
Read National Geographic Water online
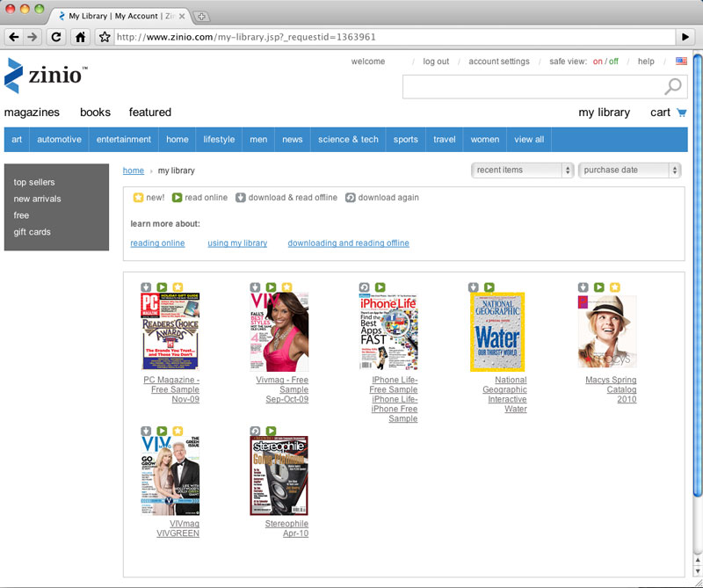pyautogui.click(x=489, y=287)
